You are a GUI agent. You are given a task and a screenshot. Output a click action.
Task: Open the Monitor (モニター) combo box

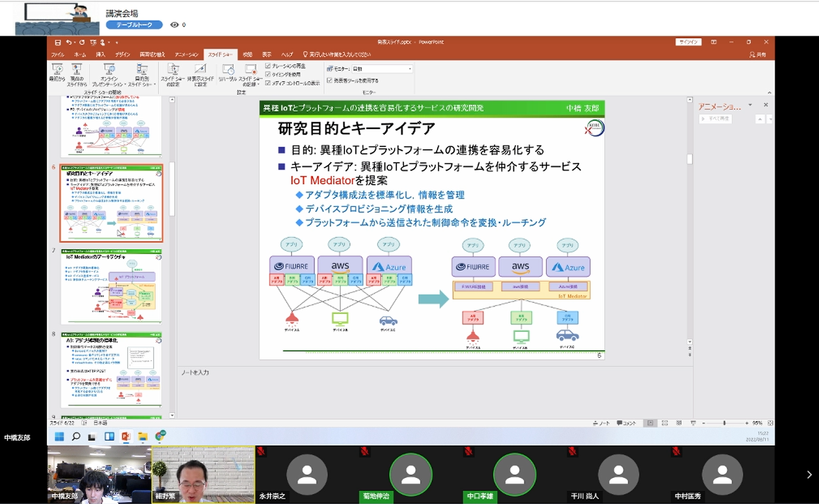[382, 69]
